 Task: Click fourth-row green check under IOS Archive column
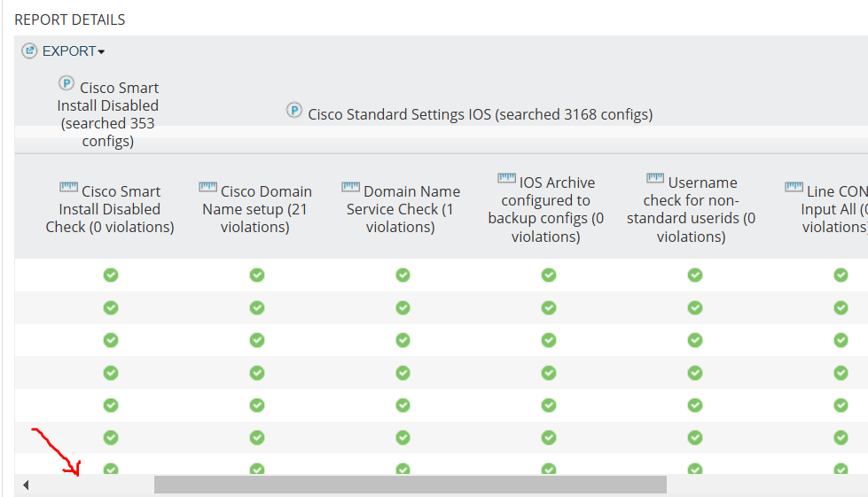point(549,373)
